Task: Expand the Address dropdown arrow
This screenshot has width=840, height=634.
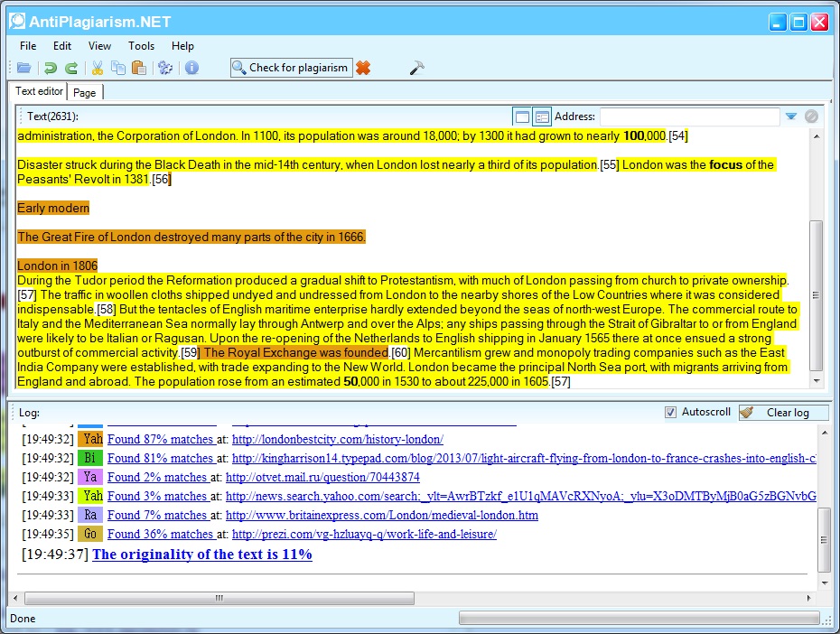Action: (x=790, y=117)
